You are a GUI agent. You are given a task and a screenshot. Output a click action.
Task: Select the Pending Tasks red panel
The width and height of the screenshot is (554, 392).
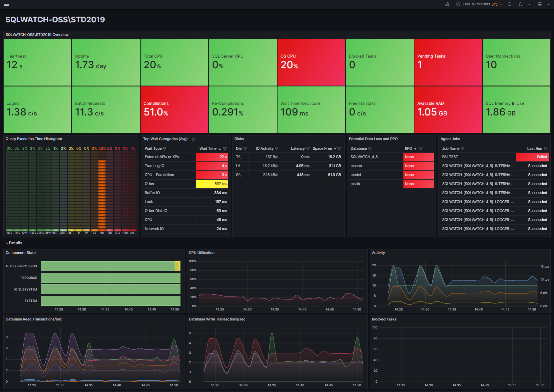448,63
